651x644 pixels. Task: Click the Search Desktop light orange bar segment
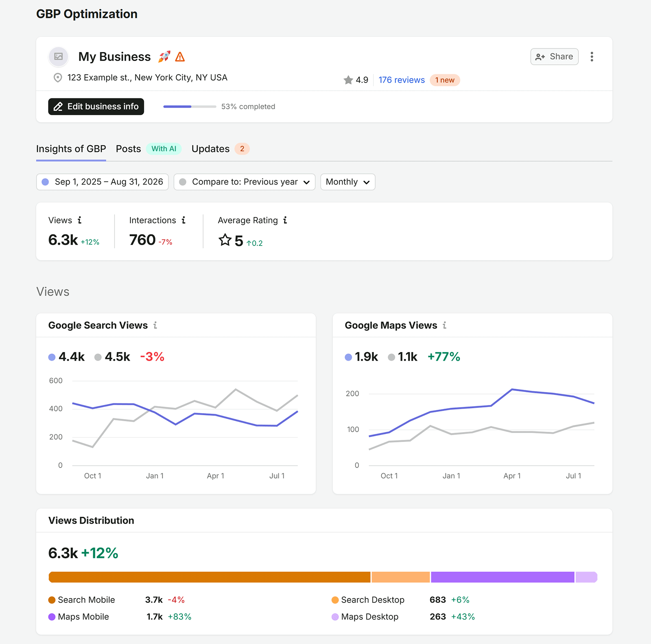(401, 577)
